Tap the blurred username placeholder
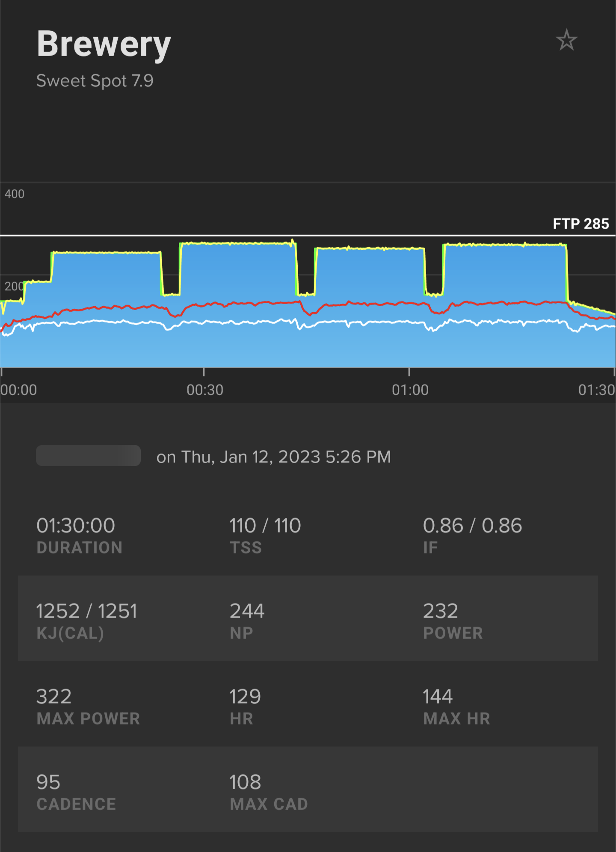This screenshot has height=852, width=616. click(88, 456)
